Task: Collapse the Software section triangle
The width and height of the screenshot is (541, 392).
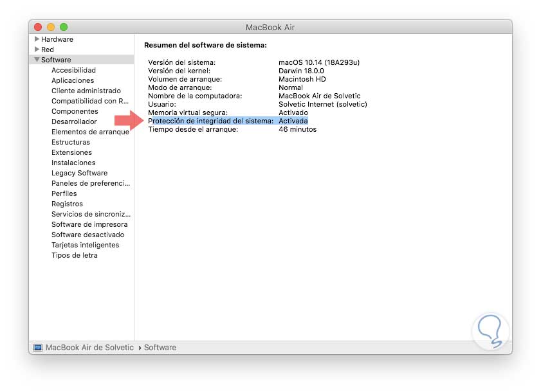Action: coord(37,60)
